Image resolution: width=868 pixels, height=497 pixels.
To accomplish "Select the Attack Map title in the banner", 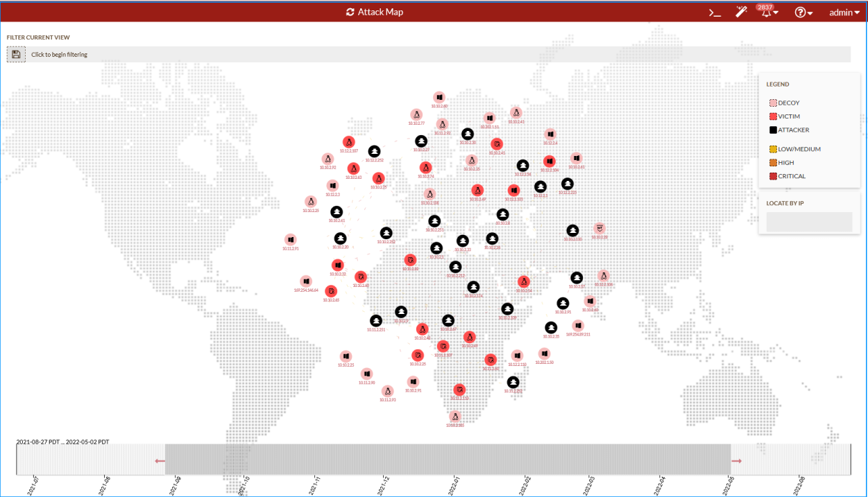I will 381,12.
